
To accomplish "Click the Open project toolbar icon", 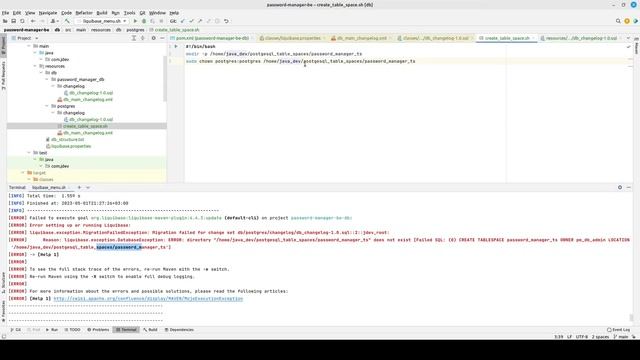I will click(x=5, y=21).
